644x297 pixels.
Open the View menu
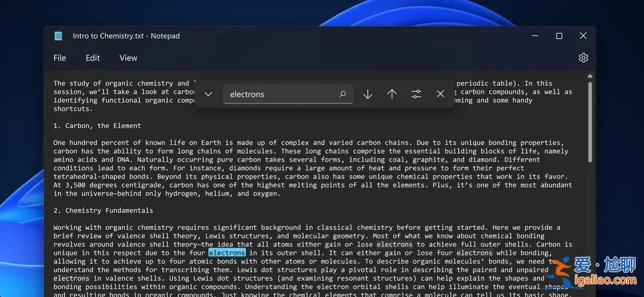click(128, 58)
